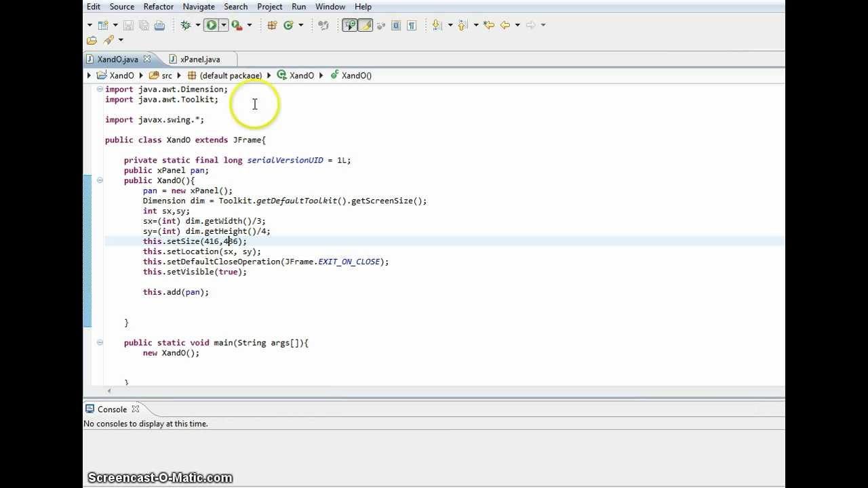Viewport: 868px width, 488px height.
Task: Click the editor horizontal scrollbar left arrow
Action: click(109, 391)
